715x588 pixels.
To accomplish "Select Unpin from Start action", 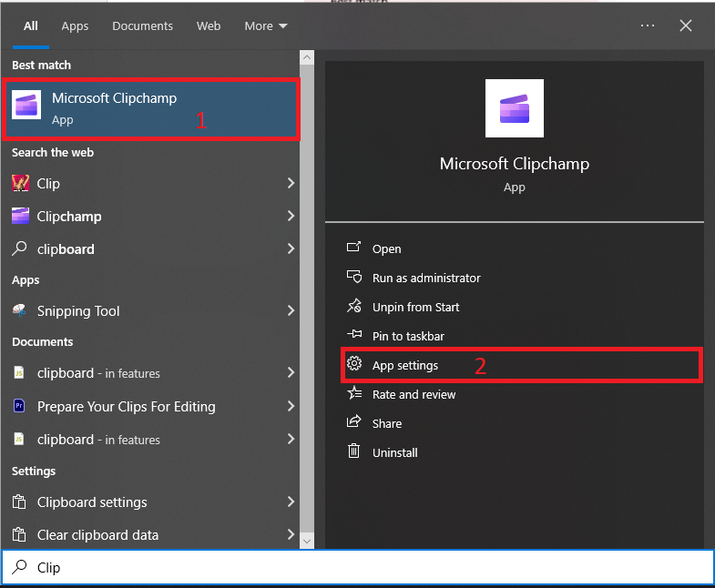I will [x=415, y=307].
